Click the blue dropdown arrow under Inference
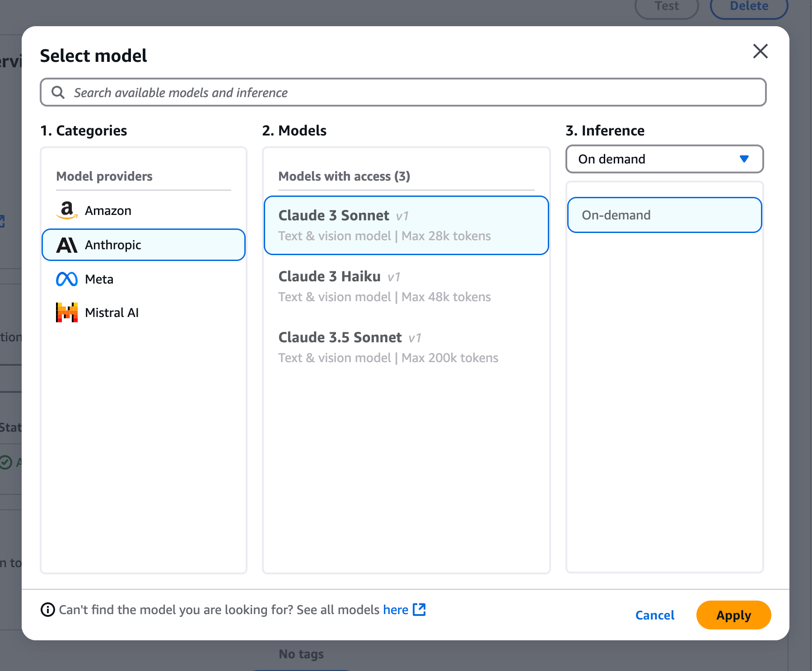The image size is (812, 671). 744,159
